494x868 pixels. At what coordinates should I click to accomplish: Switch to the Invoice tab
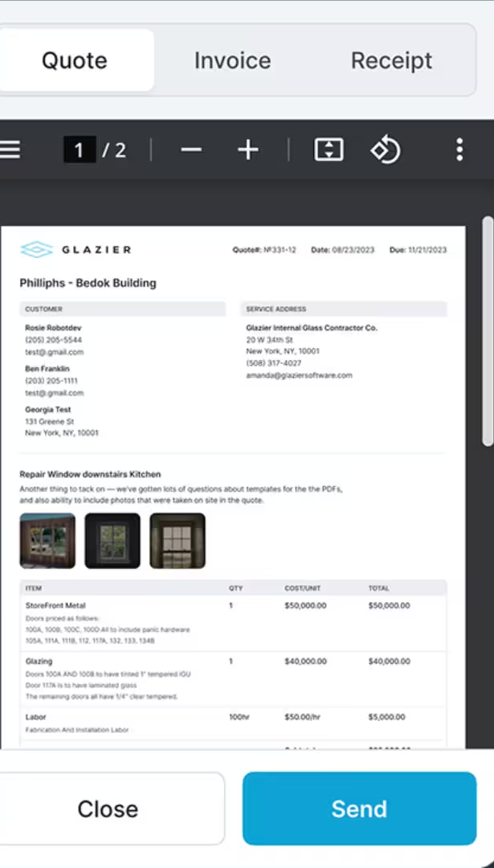[232, 59]
